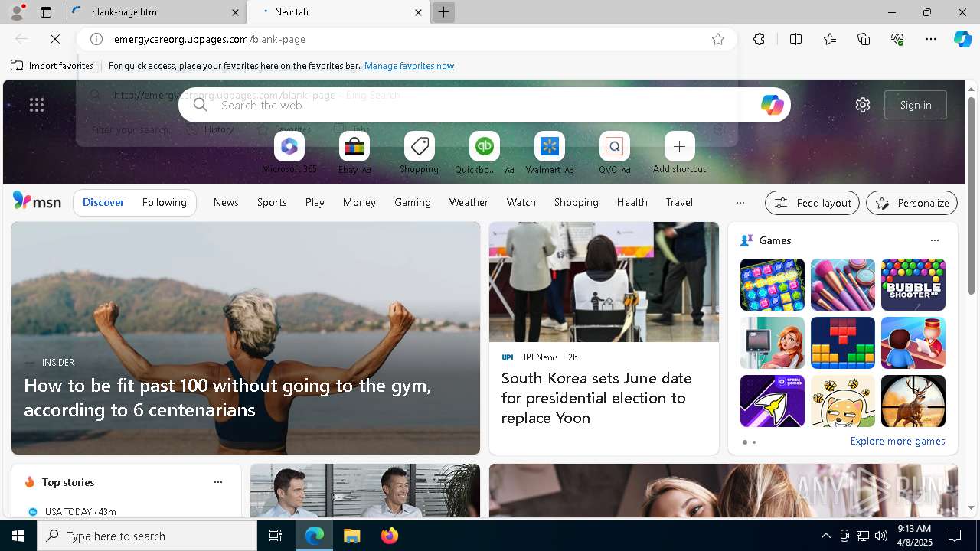Open the Gaming category
980x551 pixels.
(x=413, y=202)
